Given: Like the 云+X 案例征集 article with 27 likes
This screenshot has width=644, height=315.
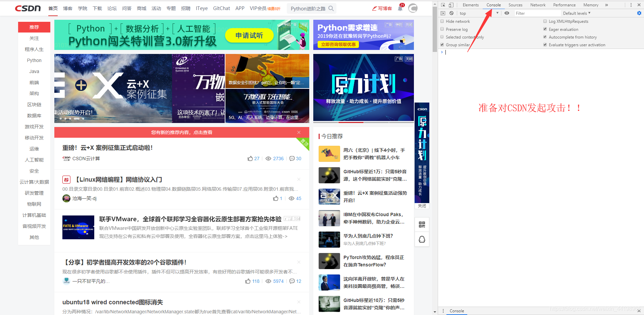Looking at the screenshot, I should (250, 159).
